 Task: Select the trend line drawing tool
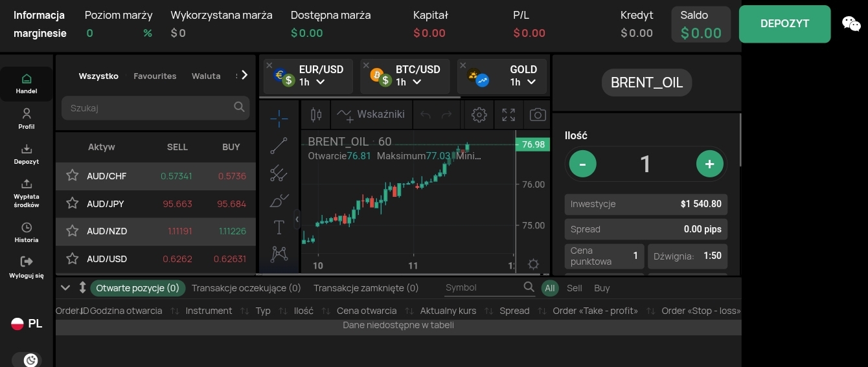pos(279,146)
